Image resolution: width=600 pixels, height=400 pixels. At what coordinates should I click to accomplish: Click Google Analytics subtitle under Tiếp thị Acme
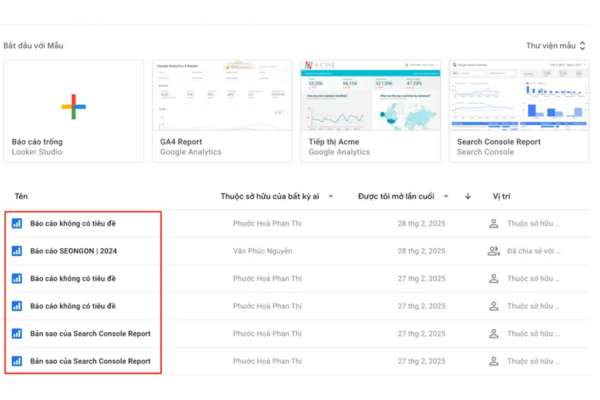pyautogui.click(x=339, y=152)
